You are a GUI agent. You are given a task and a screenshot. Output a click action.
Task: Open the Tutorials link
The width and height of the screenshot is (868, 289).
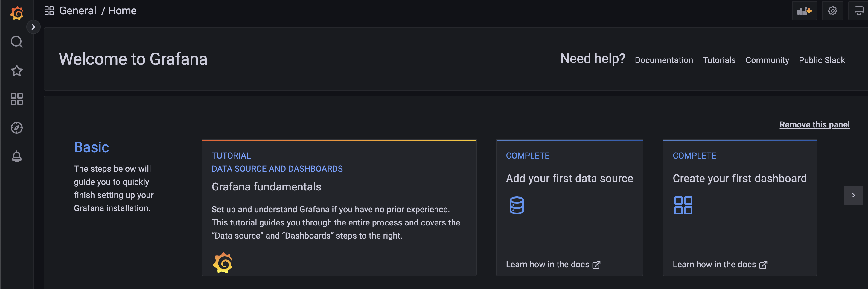[x=719, y=60]
